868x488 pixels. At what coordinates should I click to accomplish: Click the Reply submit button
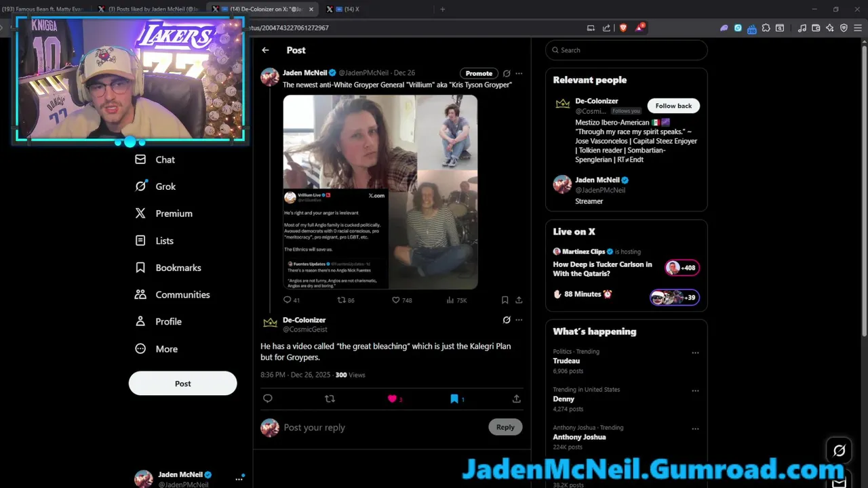point(505,427)
